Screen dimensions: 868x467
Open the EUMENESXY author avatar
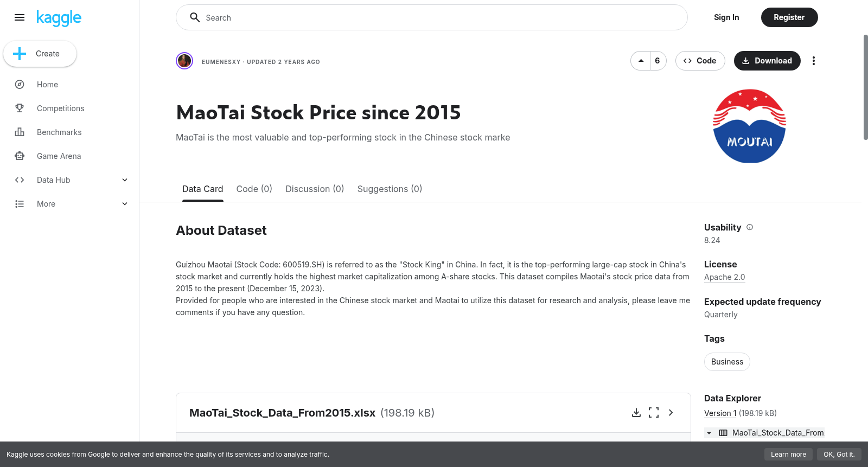pos(184,61)
